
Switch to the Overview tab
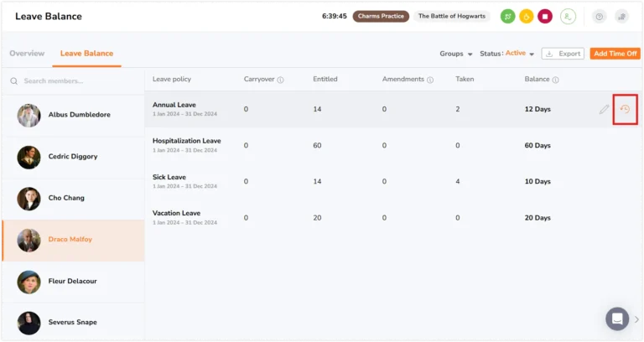(27, 54)
